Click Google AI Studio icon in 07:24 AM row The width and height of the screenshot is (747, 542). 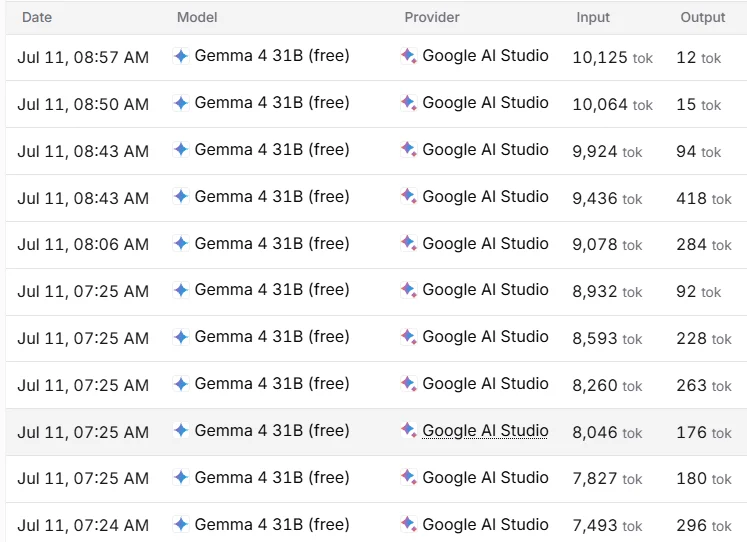click(x=408, y=524)
